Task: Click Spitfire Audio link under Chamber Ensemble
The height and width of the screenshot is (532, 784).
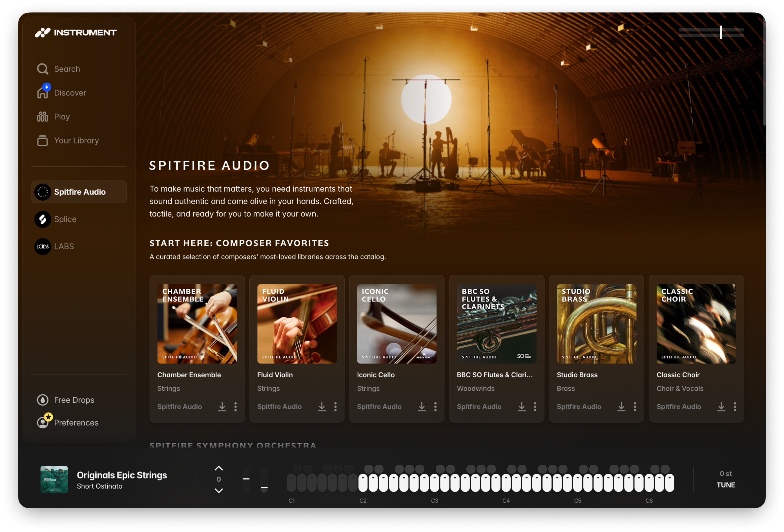Action: pos(180,407)
